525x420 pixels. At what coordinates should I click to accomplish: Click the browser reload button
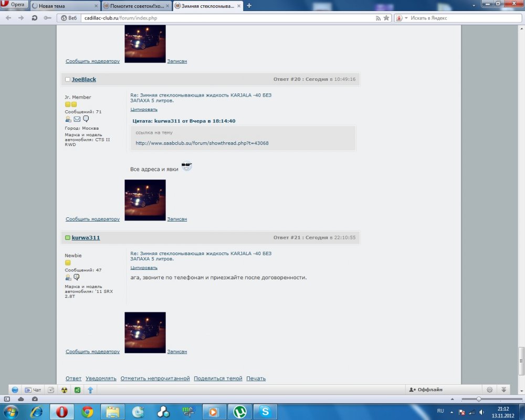(35, 18)
